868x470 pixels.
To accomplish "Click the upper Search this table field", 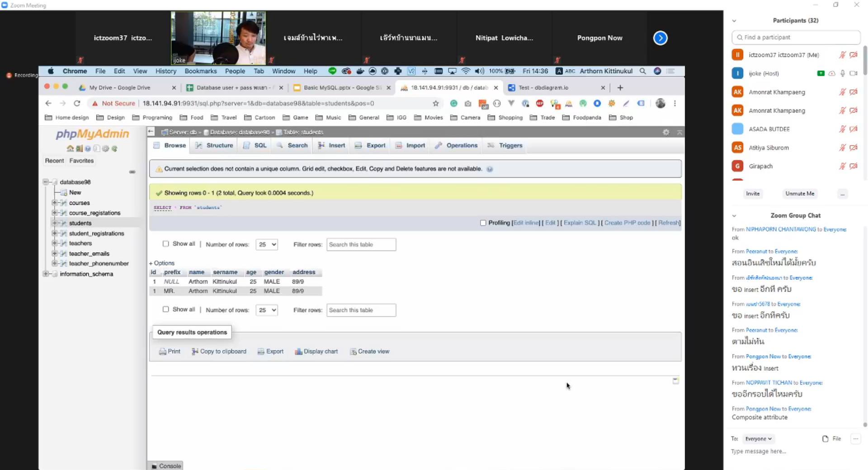I will pos(361,244).
